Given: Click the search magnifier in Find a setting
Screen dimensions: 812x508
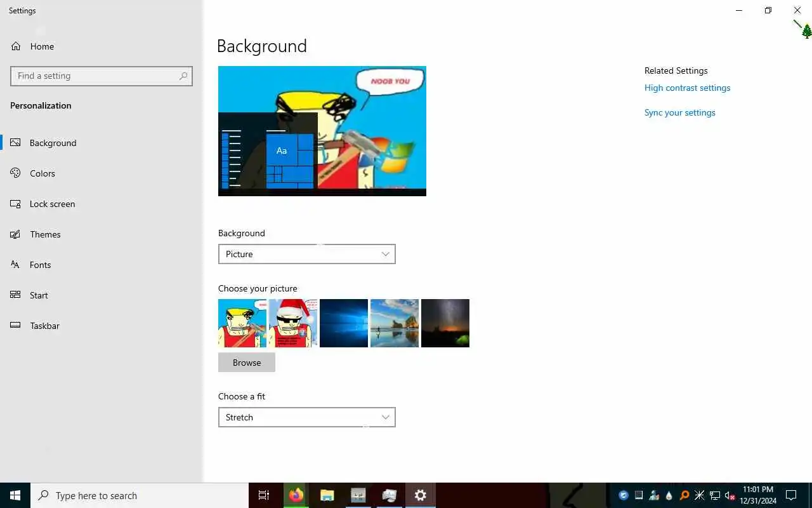Looking at the screenshot, I should (x=183, y=76).
